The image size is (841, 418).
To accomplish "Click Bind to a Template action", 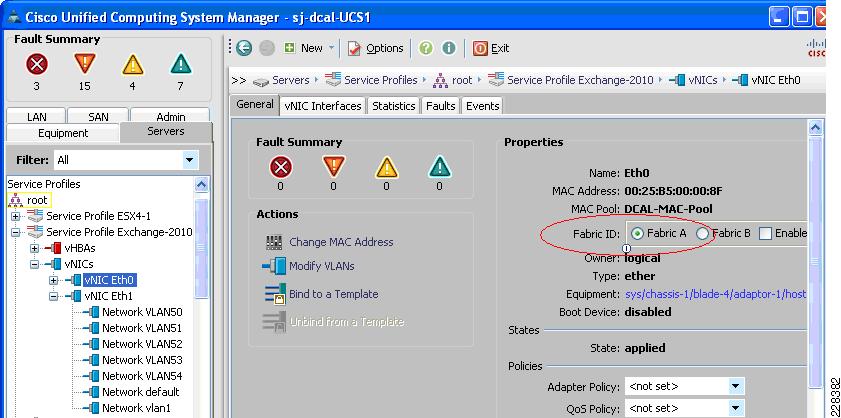I will pyautogui.click(x=334, y=294).
